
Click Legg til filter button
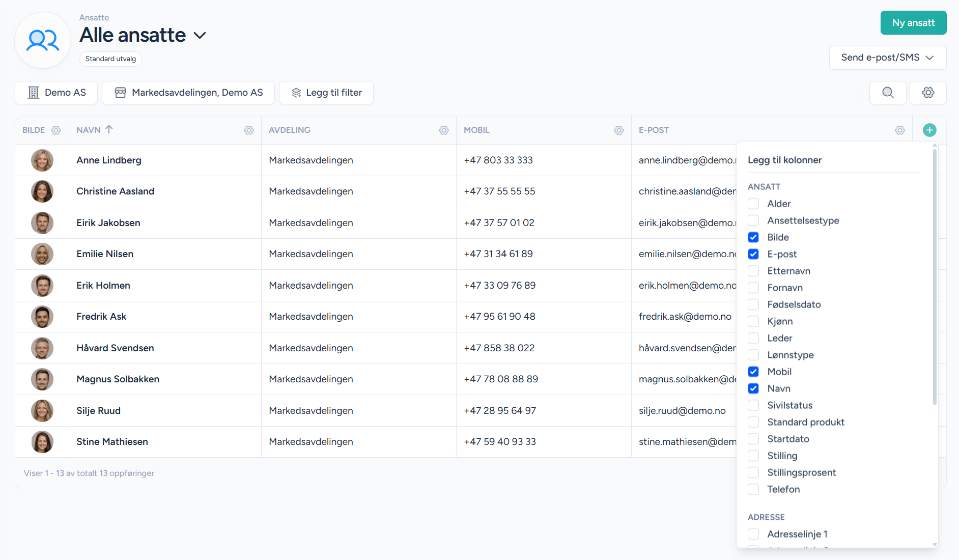(326, 93)
